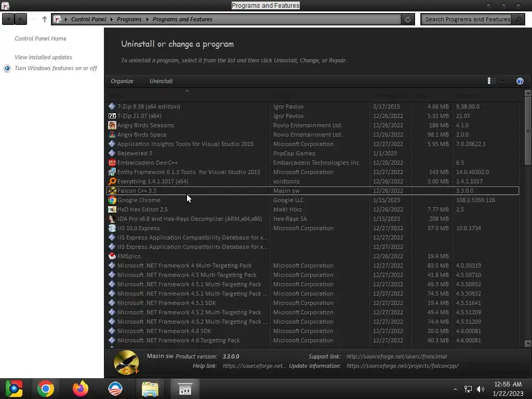Click the KMSpico icon

112,256
